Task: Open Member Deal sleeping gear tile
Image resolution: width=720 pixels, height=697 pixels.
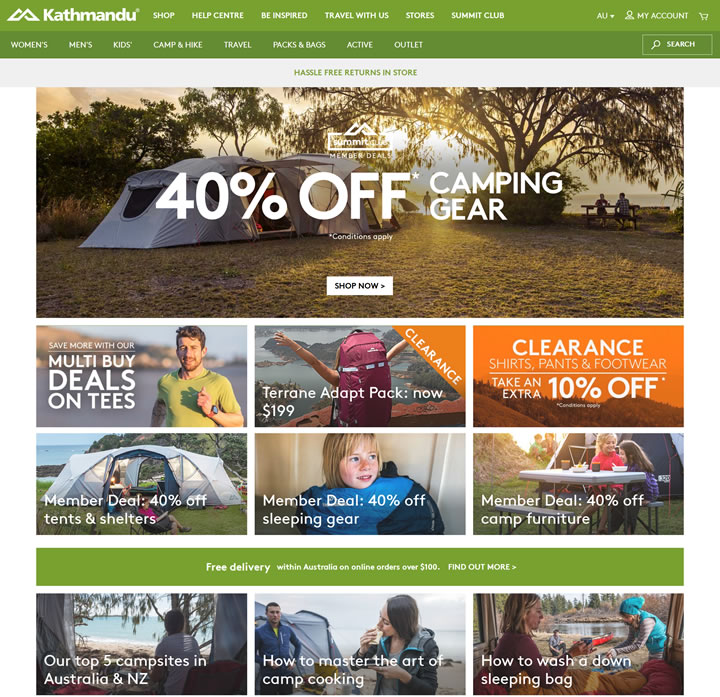Action: click(360, 484)
